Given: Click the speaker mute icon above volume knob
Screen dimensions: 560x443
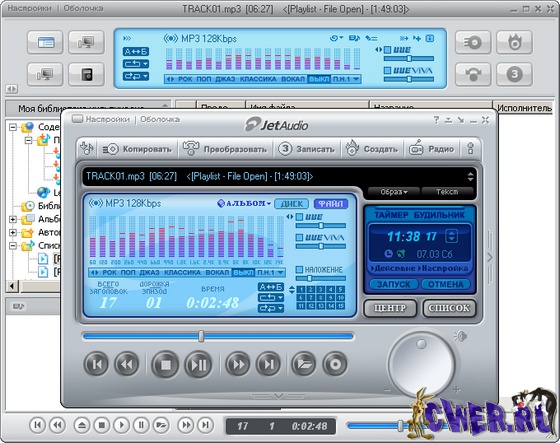Looking at the screenshot, I should (461, 336).
